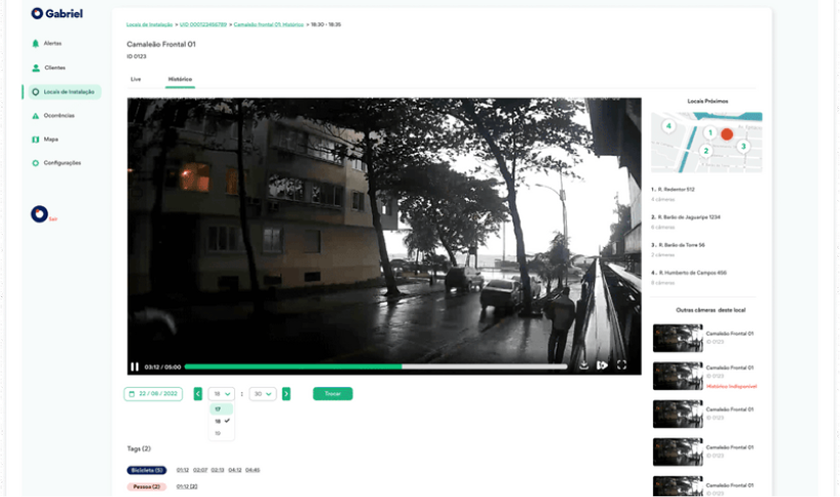
Task: Click map pin number 1
Action: (x=710, y=132)
